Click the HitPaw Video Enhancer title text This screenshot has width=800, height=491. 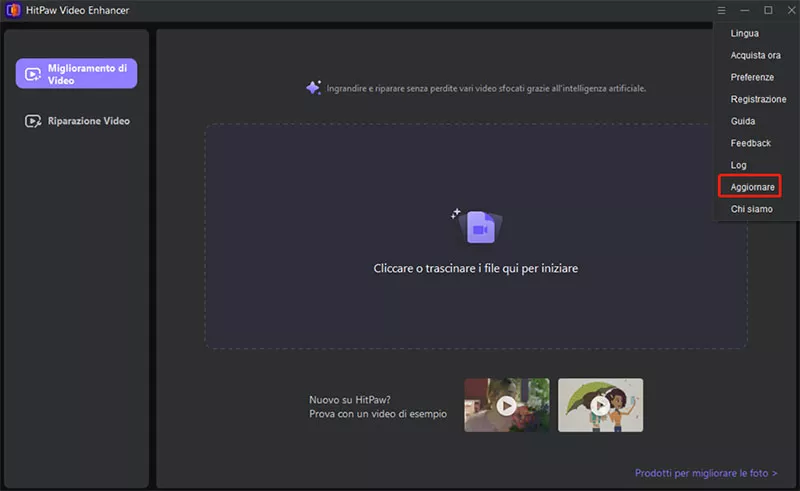pos(77,10)
